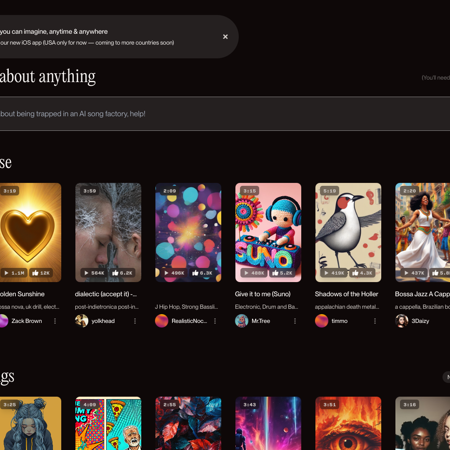Viewport: 450px width, 450px height.
Task: Open yolkhead's profile avatar
Action: pos(82,321)
